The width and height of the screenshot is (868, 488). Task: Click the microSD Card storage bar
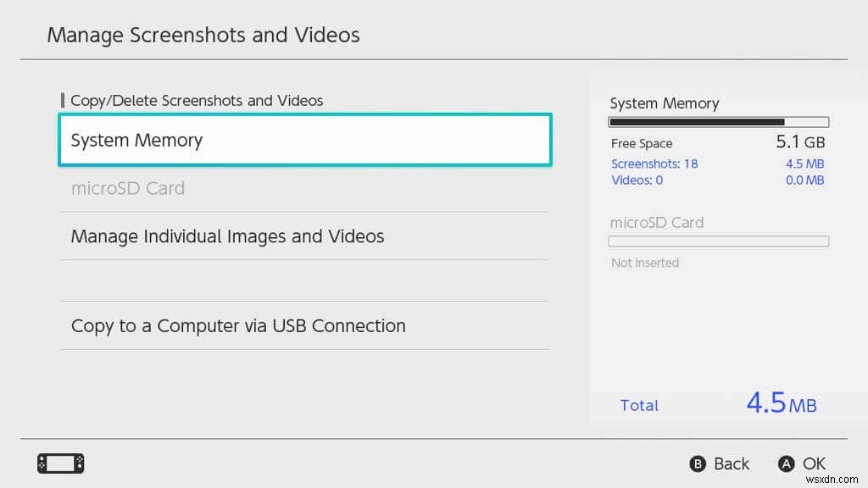(719, 241)
